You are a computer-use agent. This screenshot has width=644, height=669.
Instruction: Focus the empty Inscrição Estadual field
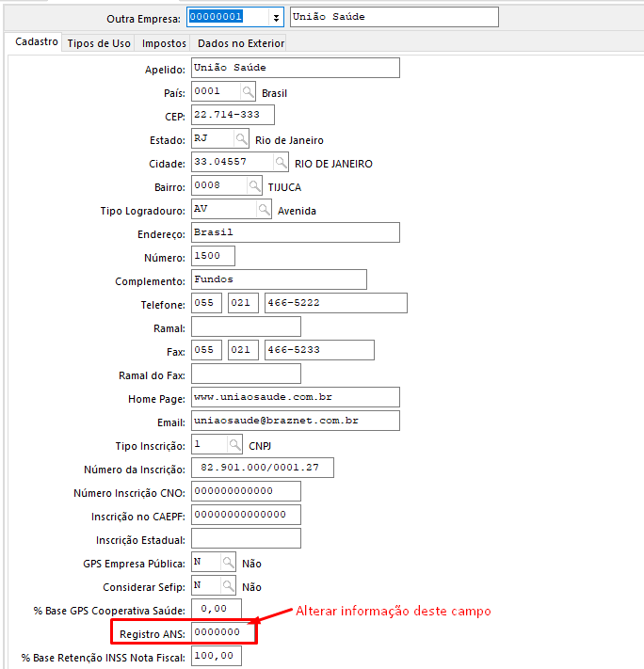click(245, 538)
